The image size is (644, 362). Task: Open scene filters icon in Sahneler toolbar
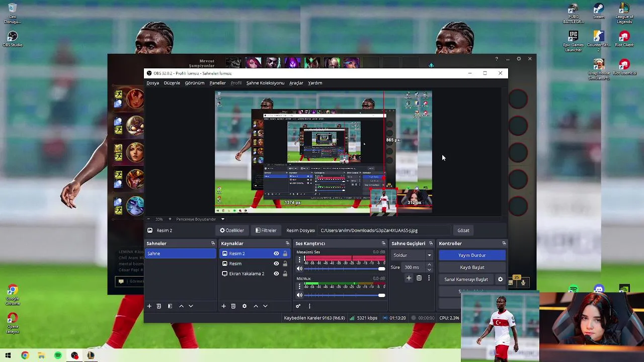tap(170, 306)
